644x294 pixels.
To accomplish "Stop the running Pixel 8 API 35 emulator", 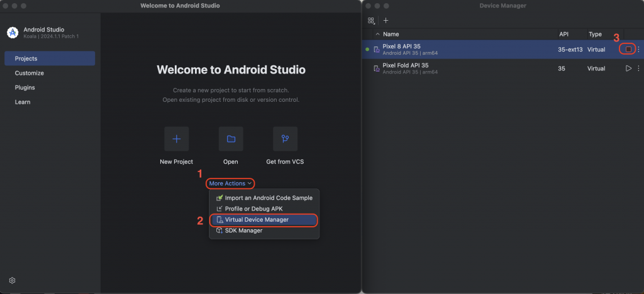I will (x=628, y=49).
